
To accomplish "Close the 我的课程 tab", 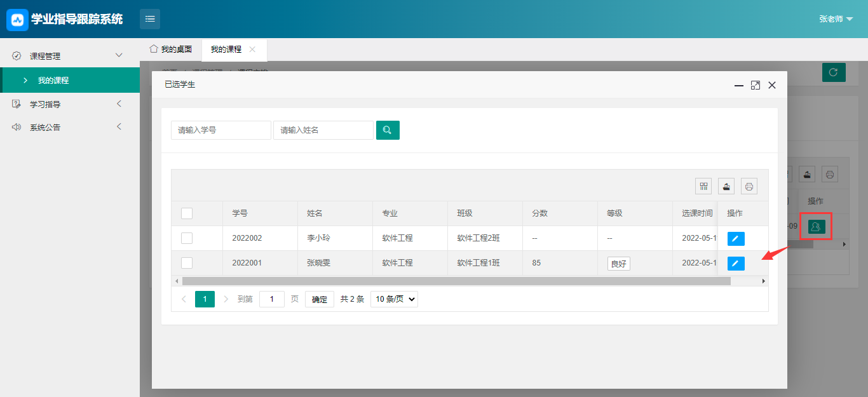I will pyautogui.click(x=252, y=50).
